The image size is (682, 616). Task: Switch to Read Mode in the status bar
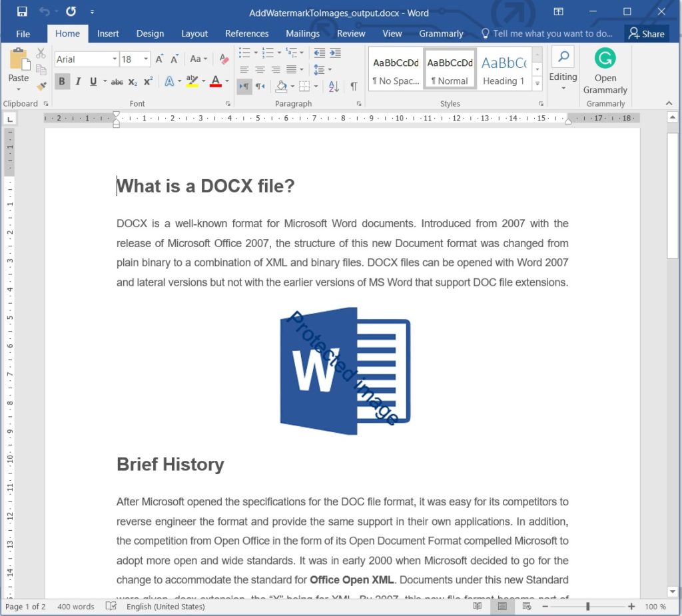(478, 606)
